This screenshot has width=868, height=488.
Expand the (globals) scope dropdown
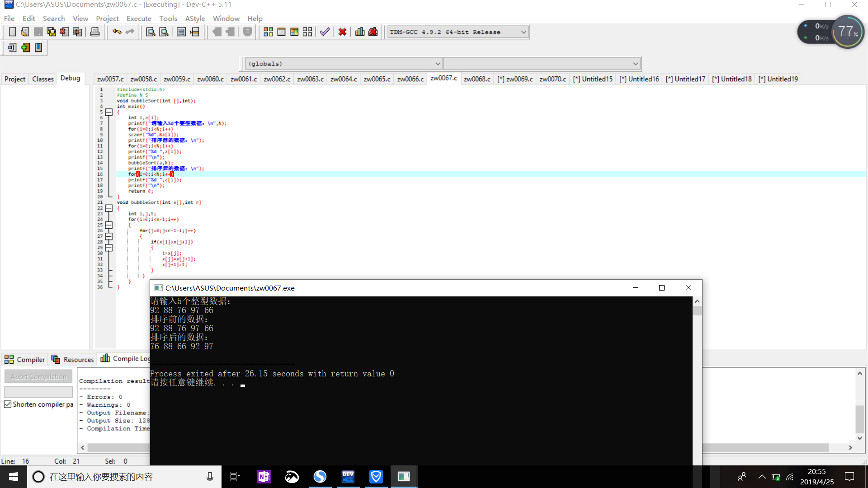coord(437,64)
